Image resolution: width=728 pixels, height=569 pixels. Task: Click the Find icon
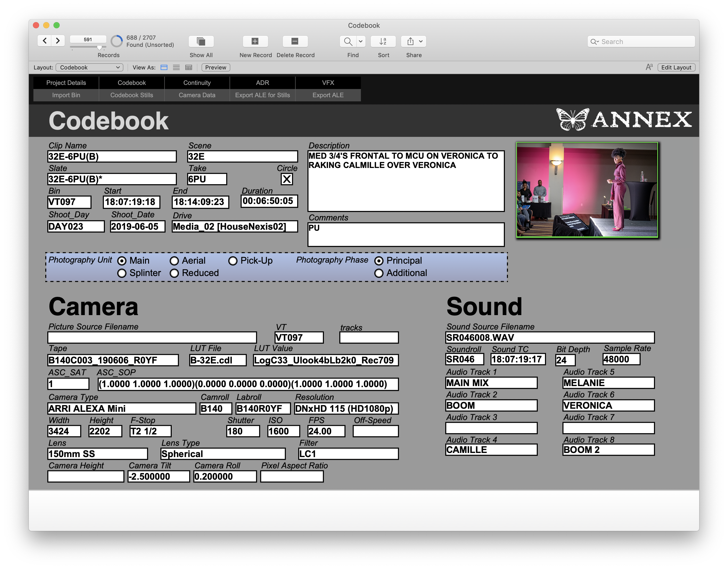coord(350,41)
